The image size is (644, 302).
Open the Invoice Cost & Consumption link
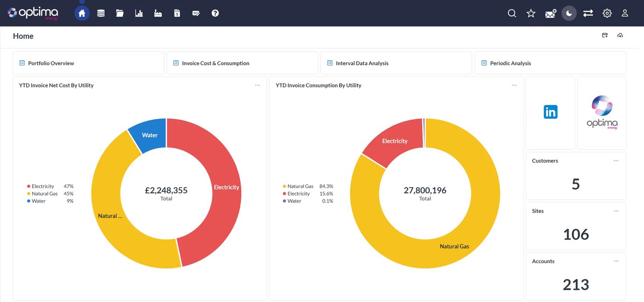point(242,63)
